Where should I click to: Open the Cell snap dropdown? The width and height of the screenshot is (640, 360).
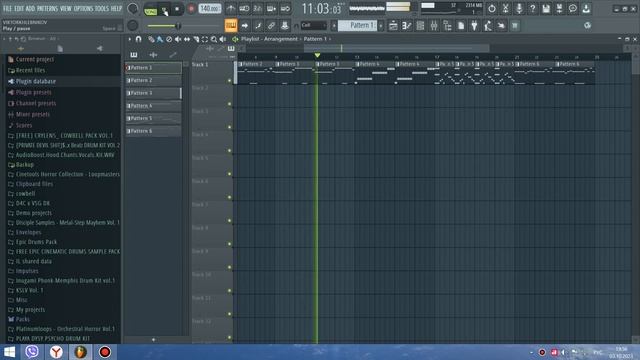pos(313,26)
